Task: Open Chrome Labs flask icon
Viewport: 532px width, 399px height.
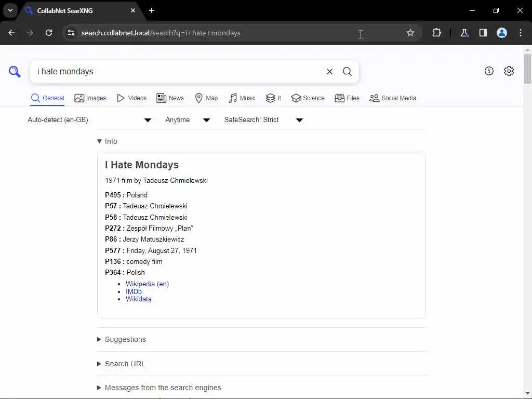Action: [464, 33]
